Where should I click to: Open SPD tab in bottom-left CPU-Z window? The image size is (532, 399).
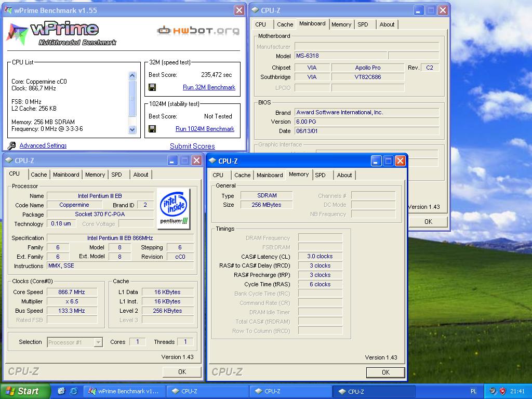(x=117, y=175)
